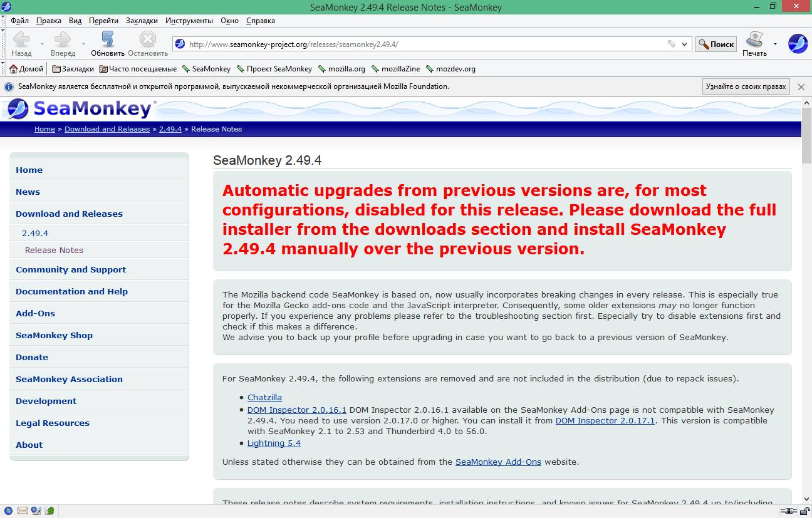Open the Chatzilla link
812x518 pixels.
(264, 397)
